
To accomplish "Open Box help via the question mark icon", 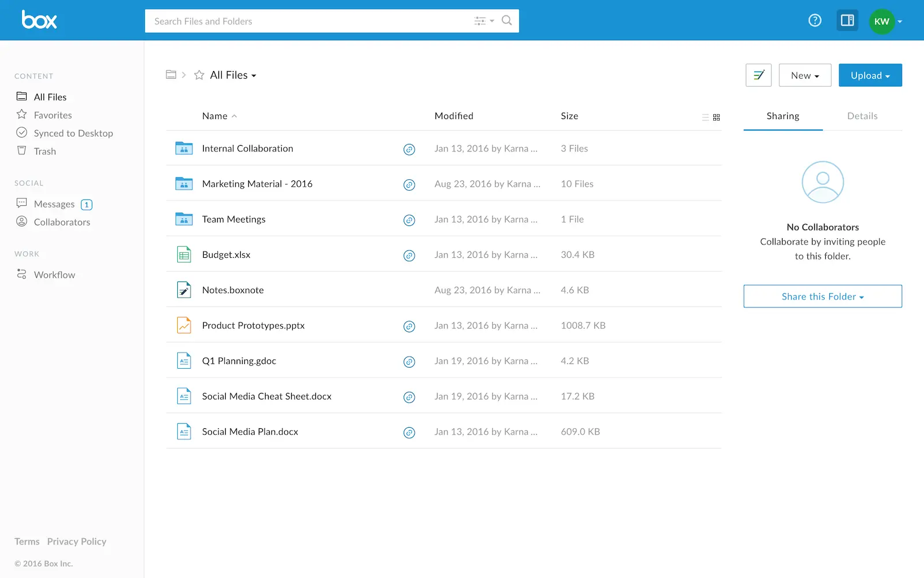I will 815,20.
